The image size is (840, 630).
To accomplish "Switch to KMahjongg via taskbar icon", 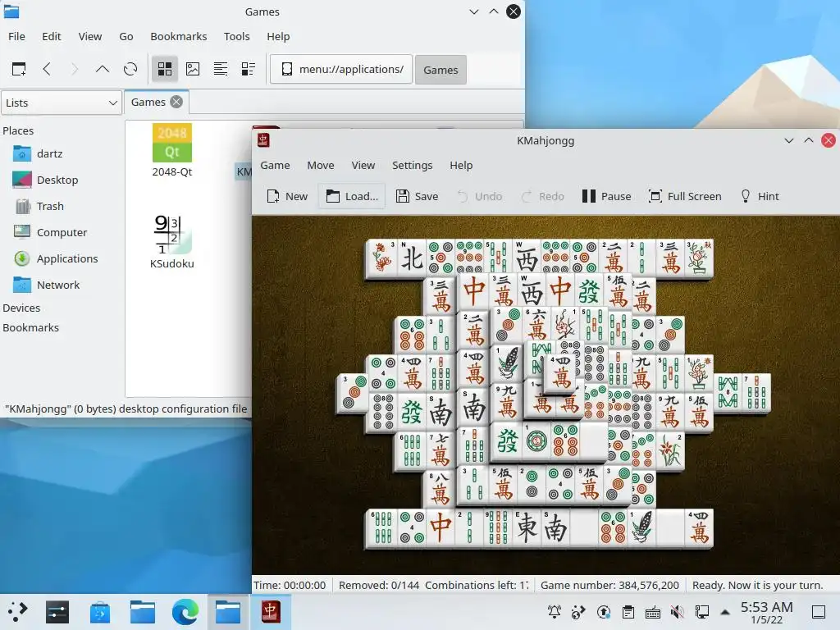I will [x=271, y=612].
